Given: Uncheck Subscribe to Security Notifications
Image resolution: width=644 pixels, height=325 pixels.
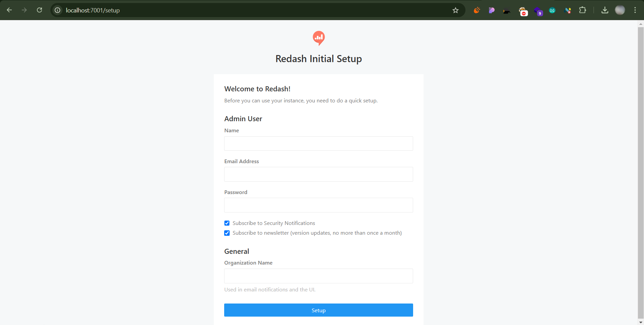Looking at the screenshot, I should click(x=227, y=223).
